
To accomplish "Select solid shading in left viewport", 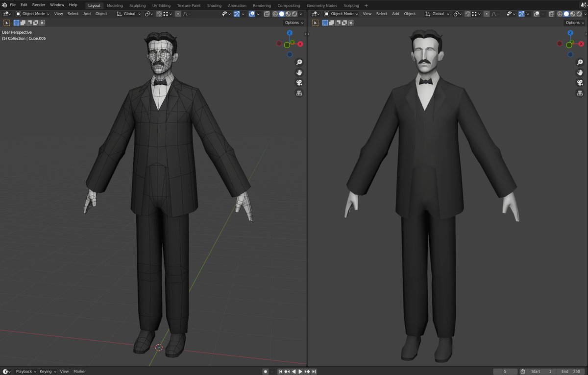I will coord(282,14).
